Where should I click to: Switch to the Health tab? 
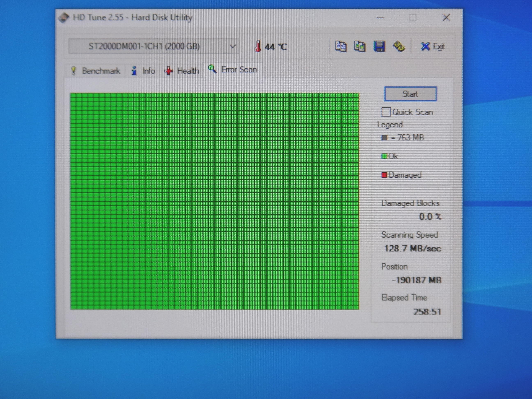(182, 71)
